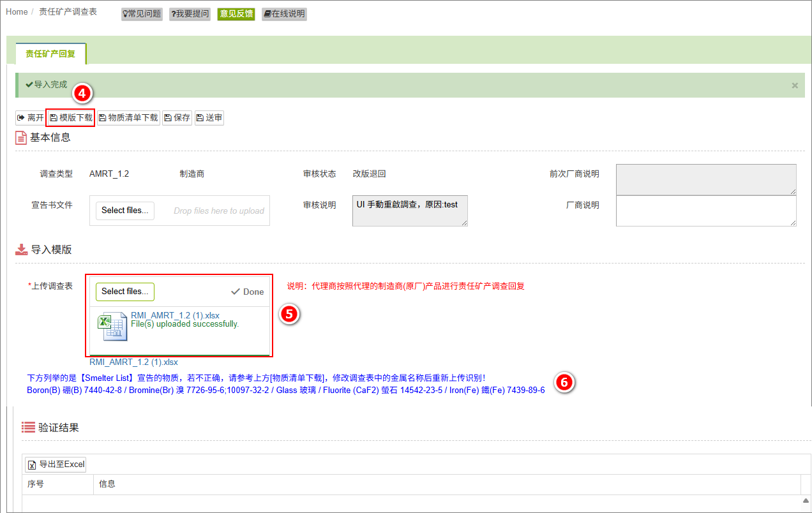Click the 离开 (leave) button
Image resolution: width=812 pixels, height=513 pixels.
point(30,118)
